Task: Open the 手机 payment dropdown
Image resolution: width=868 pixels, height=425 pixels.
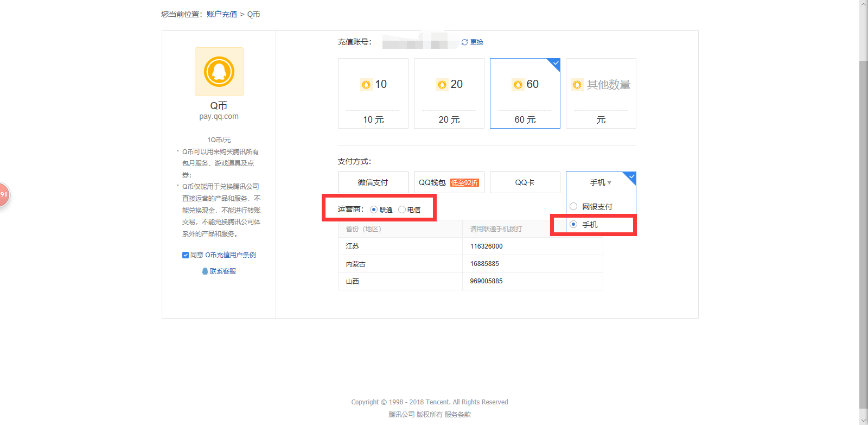Action: [x=601, y=182]
